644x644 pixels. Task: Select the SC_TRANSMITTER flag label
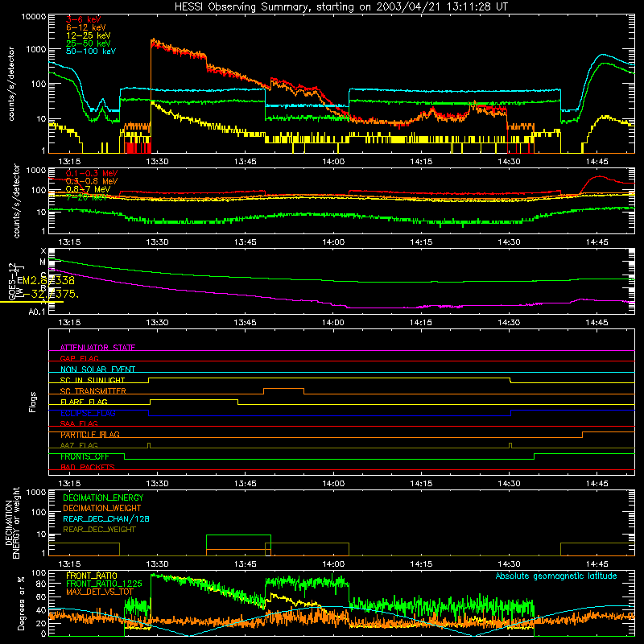point(93,391)
